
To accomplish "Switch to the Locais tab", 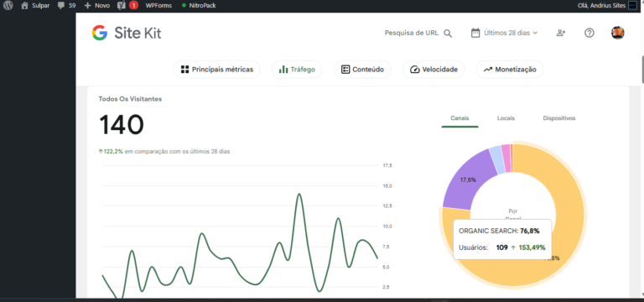I will pos(506,118).
